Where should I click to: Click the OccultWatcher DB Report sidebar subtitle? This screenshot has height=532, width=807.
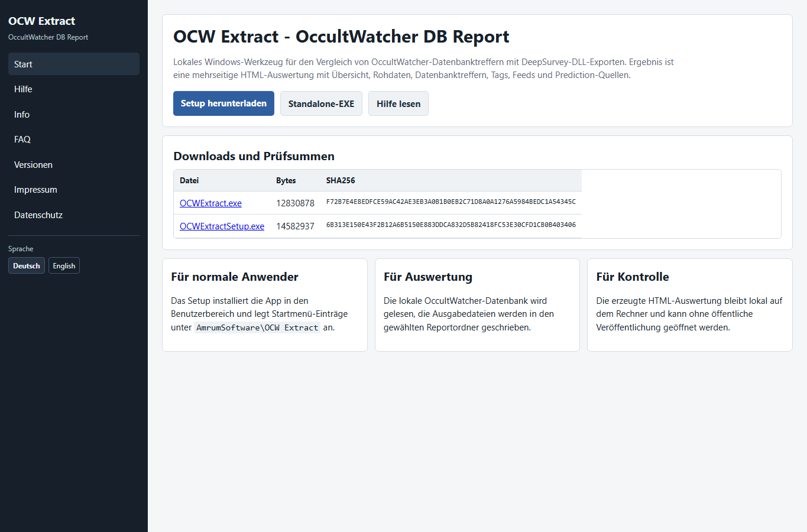coord(48,37)
